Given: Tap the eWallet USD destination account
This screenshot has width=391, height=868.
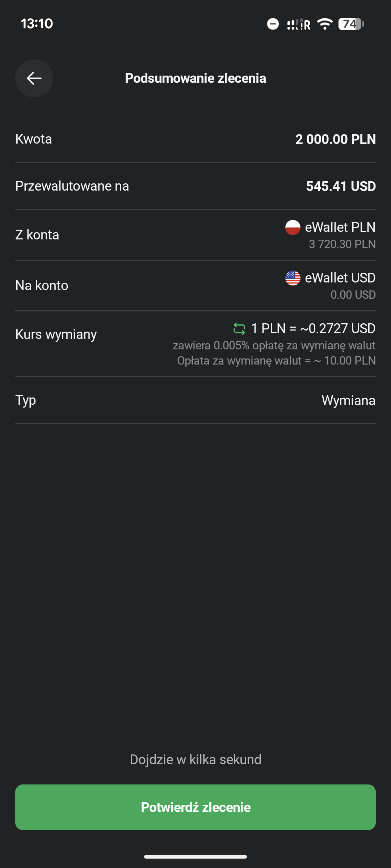Looking at the screenshot, I should click(x=340, y=278).
